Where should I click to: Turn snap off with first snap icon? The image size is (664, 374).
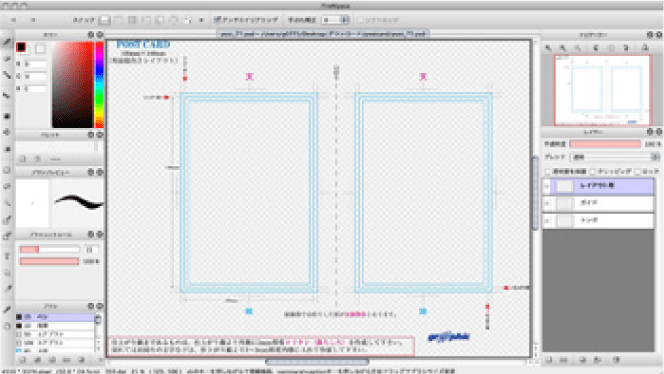tap(105, 20)
